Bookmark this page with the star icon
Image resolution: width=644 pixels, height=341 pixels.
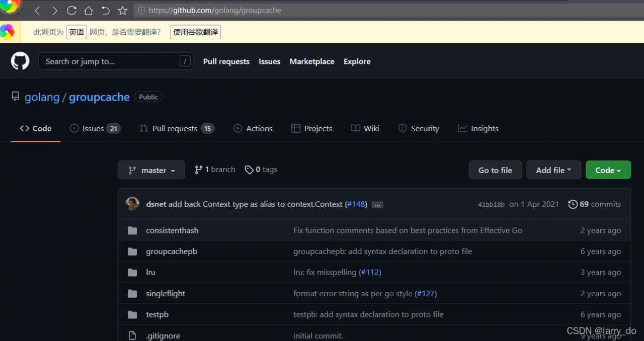(122, 11)
